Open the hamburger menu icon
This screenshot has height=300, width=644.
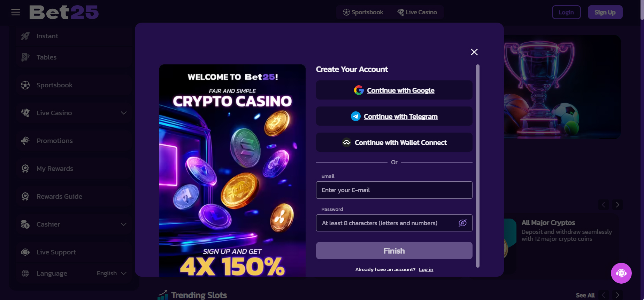(x=16, y=13)
